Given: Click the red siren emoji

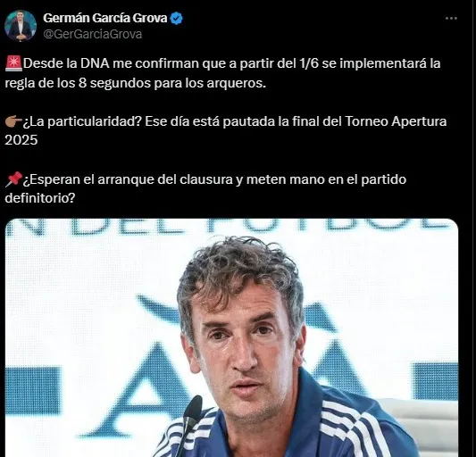Looking at the screenshot, I should tap(13, 63).
